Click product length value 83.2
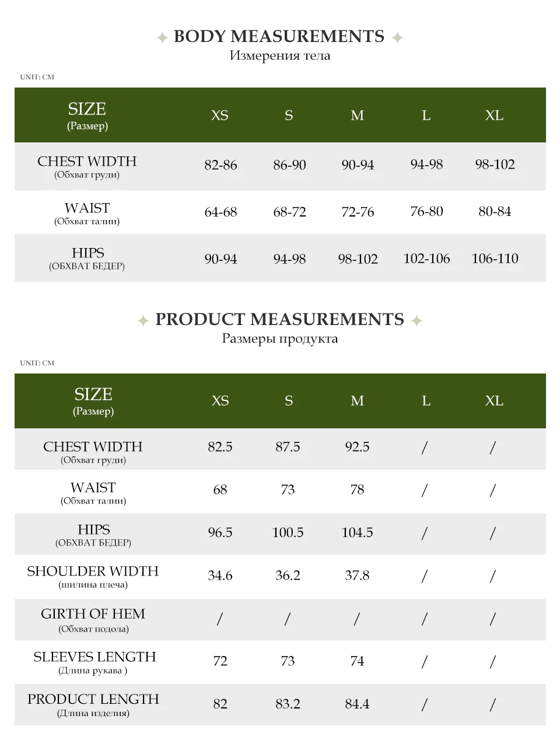Image resolution: width=560 pixels, height=747 pixels. (288, 704)
